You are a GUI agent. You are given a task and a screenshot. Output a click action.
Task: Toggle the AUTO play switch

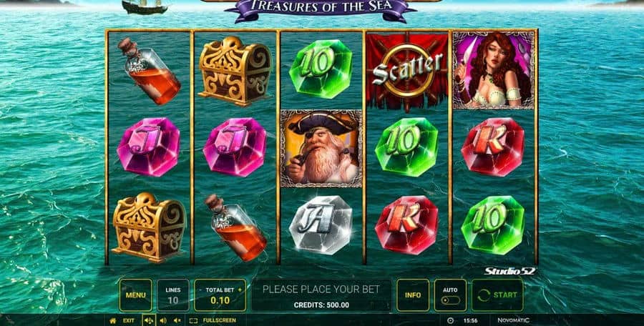pyautogui.click(x=450, y=300)
